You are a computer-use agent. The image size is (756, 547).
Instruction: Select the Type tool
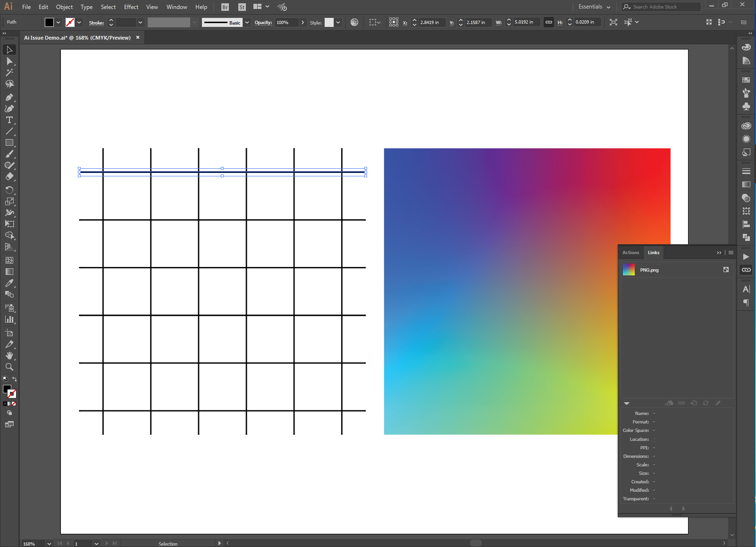pos(9,120)
